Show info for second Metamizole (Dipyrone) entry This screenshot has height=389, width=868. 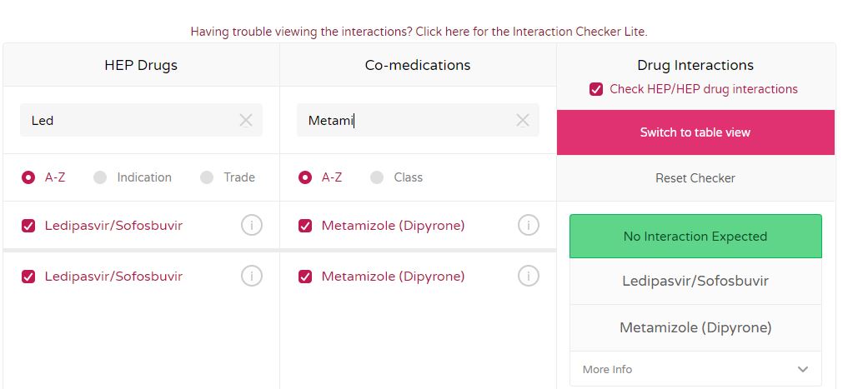pyautogui.click(x=528, y=276)
